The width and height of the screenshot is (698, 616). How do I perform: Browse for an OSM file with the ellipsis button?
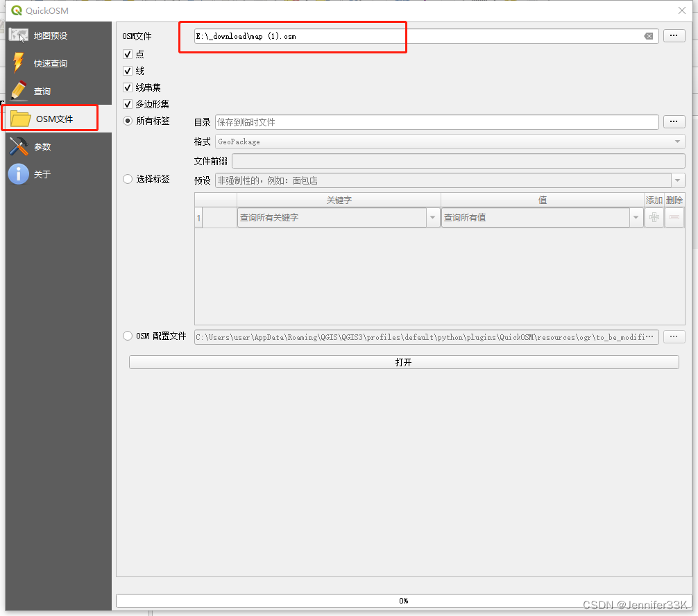[674, 35]
